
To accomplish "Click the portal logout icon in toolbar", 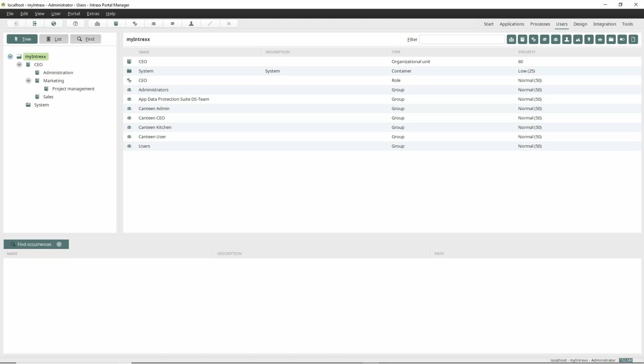I will [35, 24].
